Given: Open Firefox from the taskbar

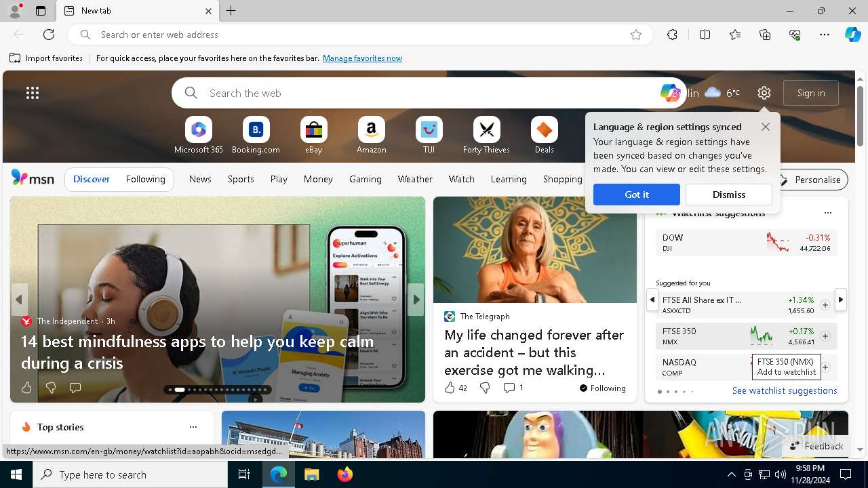Looking at the screenshot, I should tap(345, 474).
